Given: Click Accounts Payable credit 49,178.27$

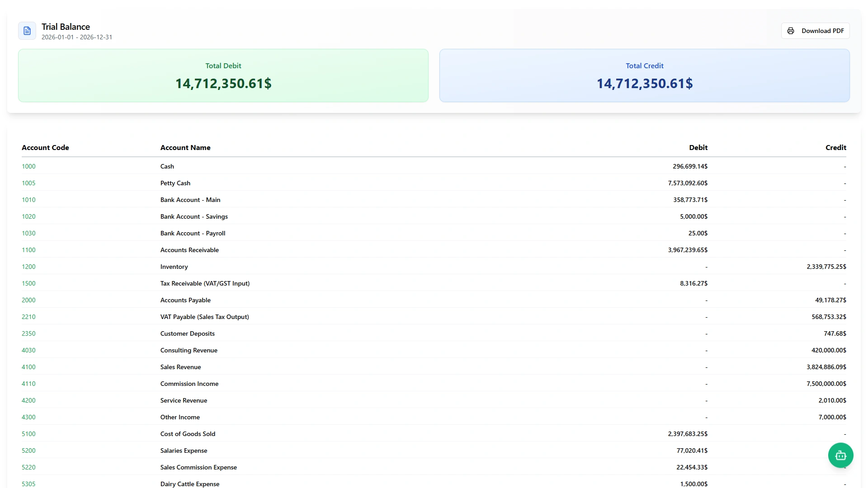Looking at the screenshot, I should [x=831, y=300].
